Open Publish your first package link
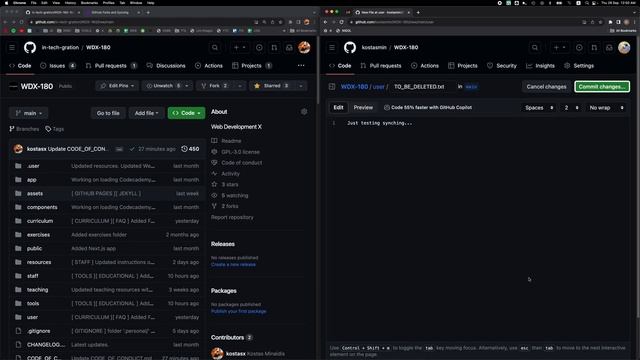640x360 pixels. 238,311
